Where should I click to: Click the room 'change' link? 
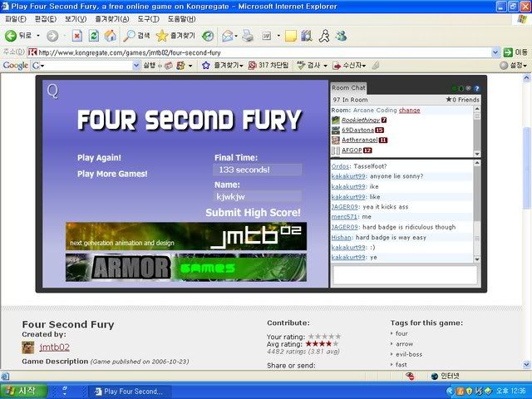click(409, 110)
